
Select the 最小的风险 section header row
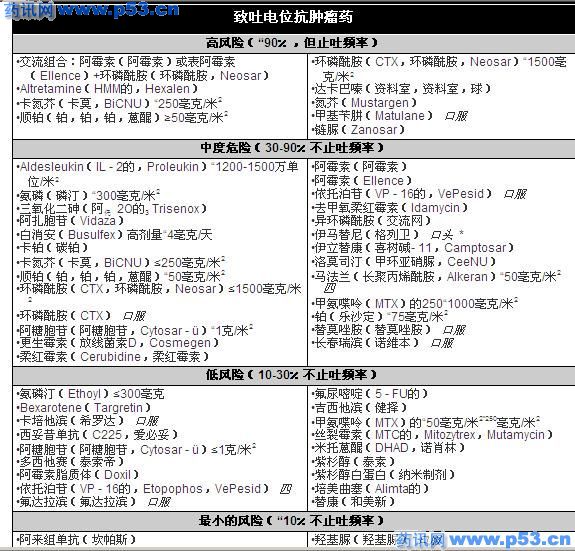(294, 521)
